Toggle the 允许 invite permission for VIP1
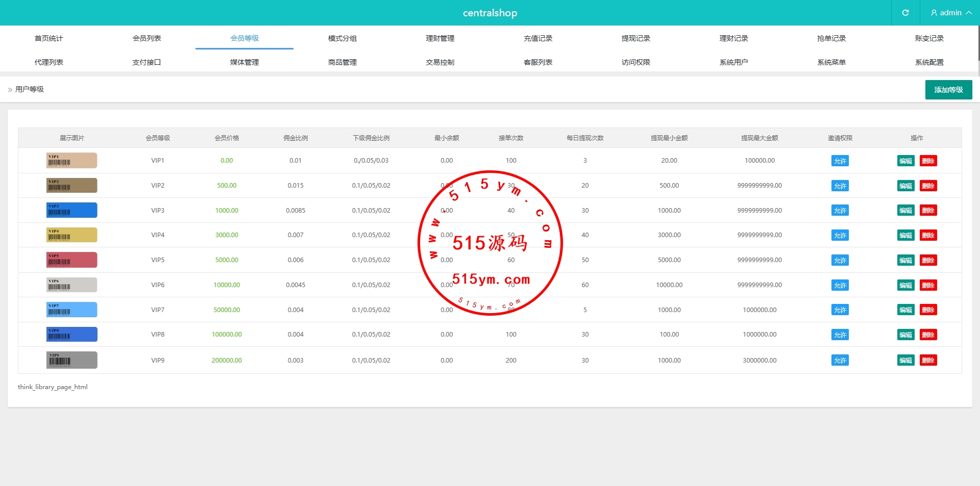Viewport: 980px width, 486px height. click(x=840, y=161)
